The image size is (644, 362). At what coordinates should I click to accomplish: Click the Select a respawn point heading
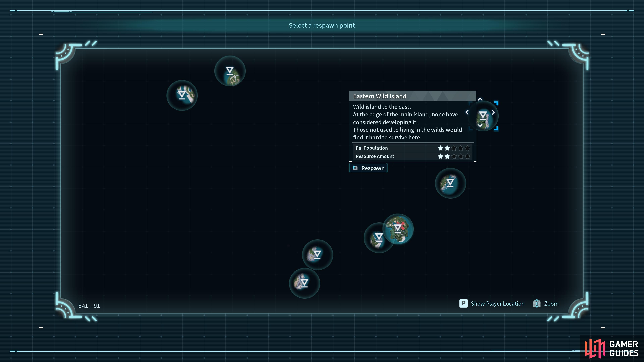click(322, 25)
